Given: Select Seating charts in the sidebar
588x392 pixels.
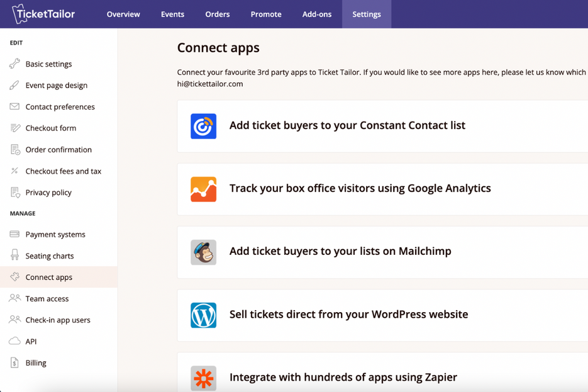Looking at the screenshot, I should pos(50,255).
